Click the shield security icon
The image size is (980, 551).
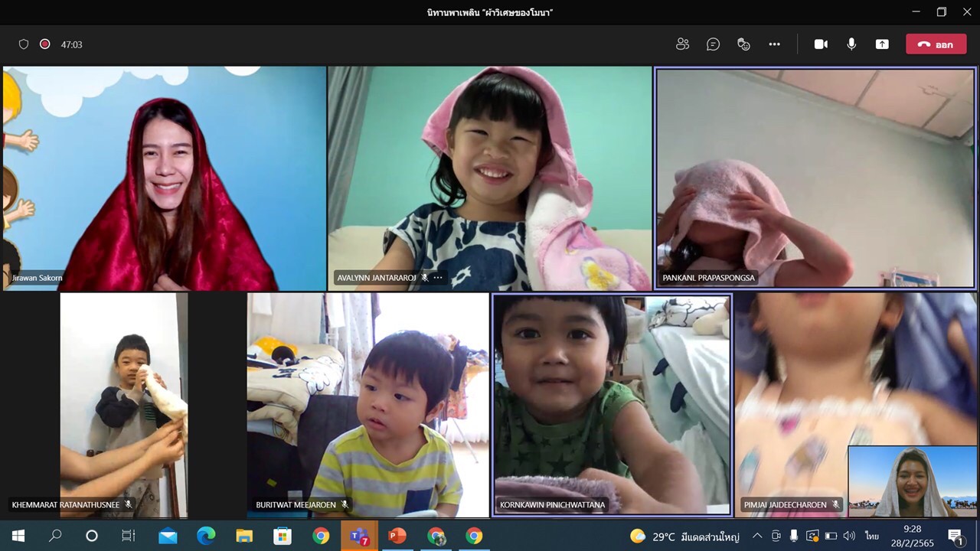pos(24,44)
